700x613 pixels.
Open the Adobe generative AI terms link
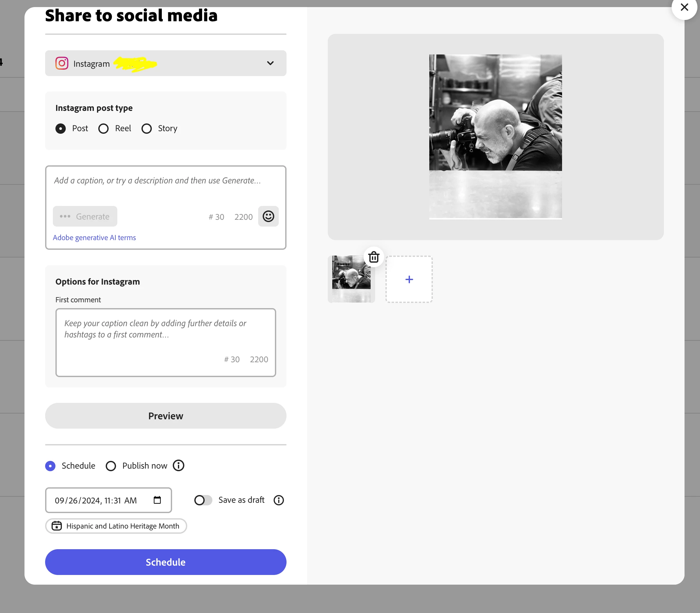tap(94, 238)
